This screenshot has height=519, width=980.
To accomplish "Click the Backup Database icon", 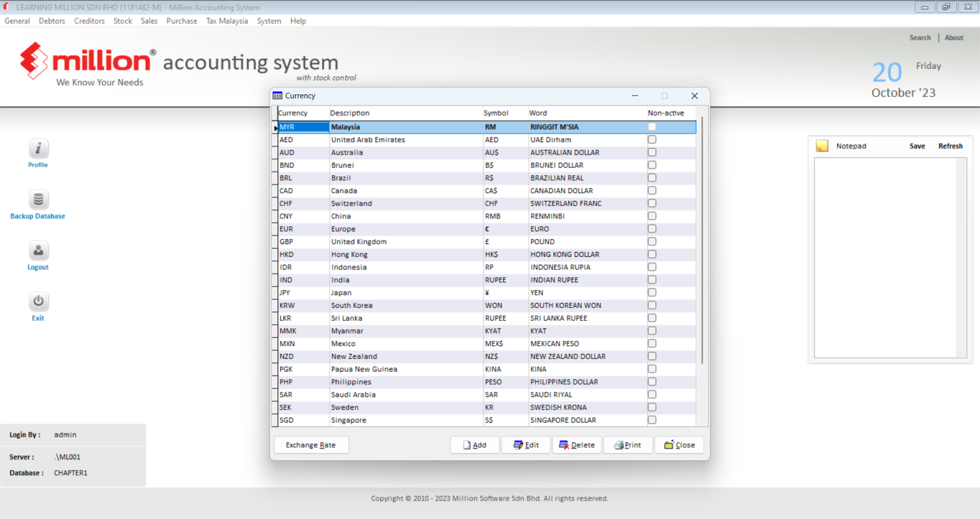I will click(x=38, y=200).
